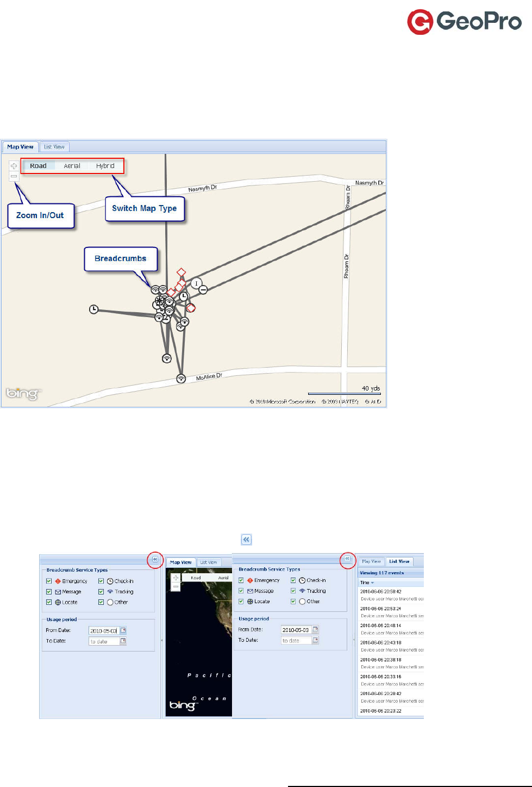Image resolution: width=532 pixels, height=787 pixels.
Task: Toggle Other checkbox in panel beside satellite map
Action: 101,602
